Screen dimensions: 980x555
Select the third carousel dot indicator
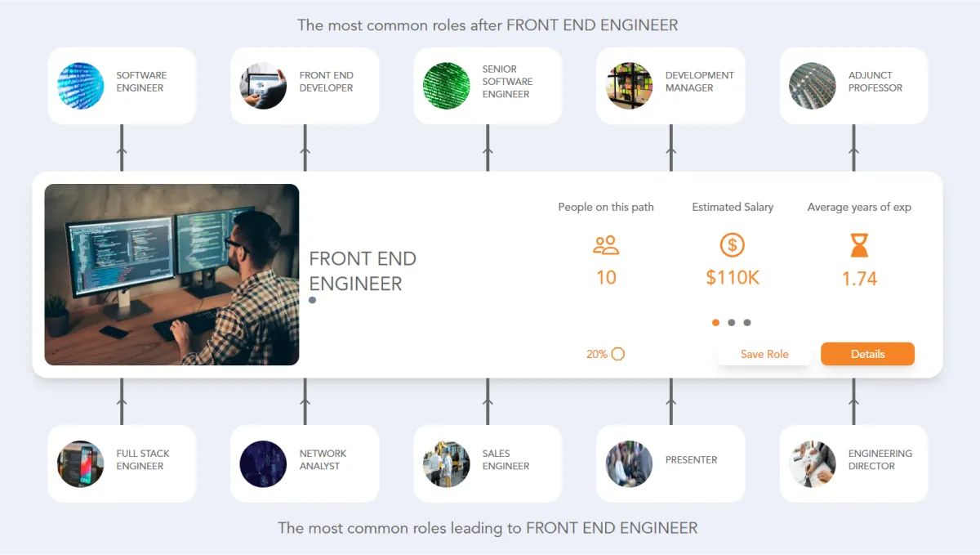coord(748,322)
